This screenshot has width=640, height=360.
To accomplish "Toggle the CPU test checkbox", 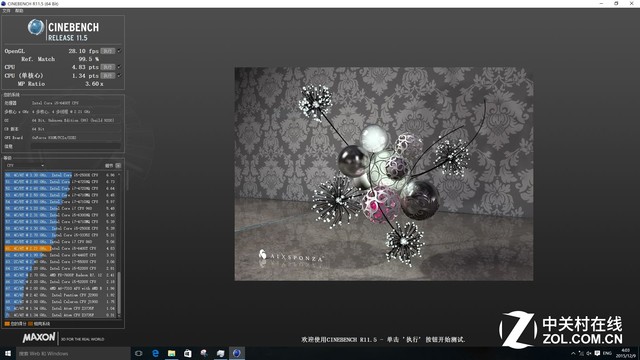I will coord(119,67).
